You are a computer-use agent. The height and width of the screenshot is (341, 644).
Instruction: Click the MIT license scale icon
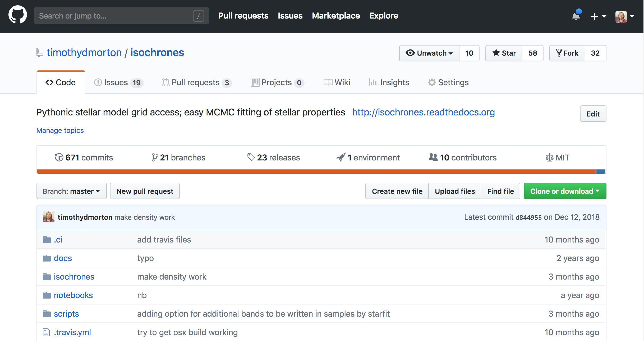tap(549, 158)
